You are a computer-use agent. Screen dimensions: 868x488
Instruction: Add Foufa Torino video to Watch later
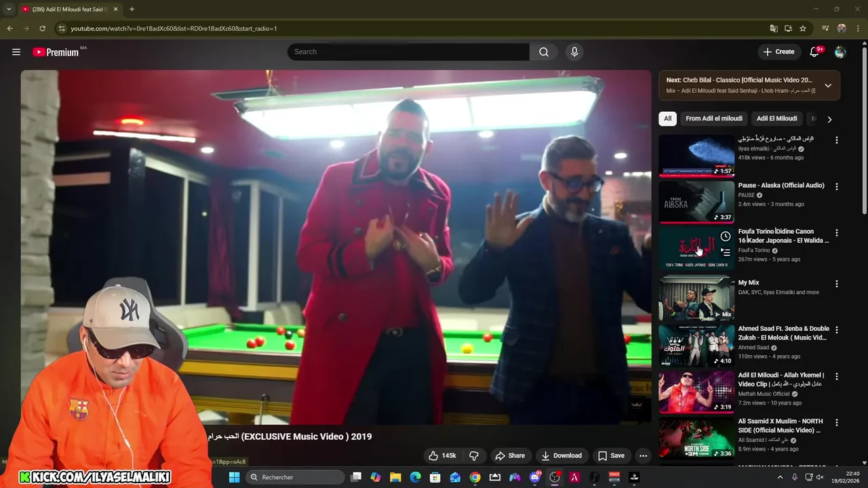coord(726,237)
